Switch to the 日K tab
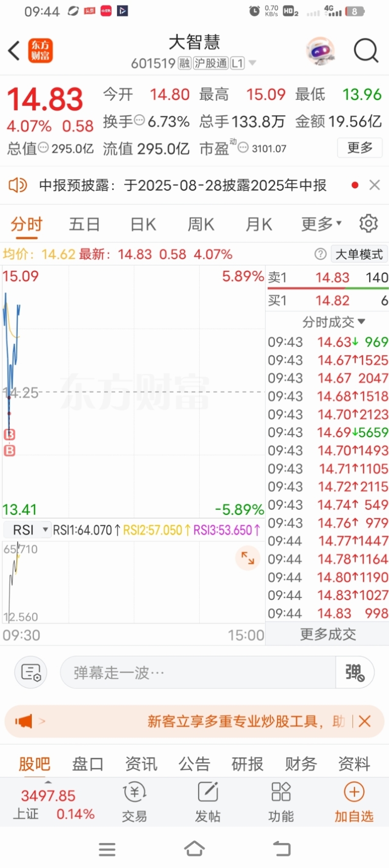 [x=143, y=224]
